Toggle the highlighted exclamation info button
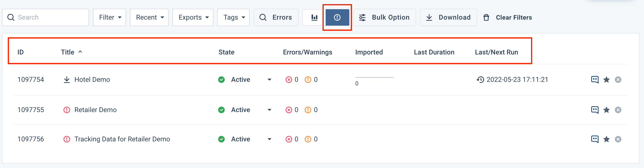 click(x=337, y=17)
